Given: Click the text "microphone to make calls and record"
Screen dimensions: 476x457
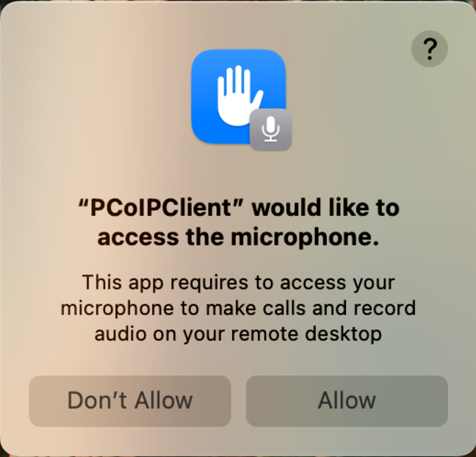Looking at the screenshot, I should pyautogui.click(x=238, y=308).
